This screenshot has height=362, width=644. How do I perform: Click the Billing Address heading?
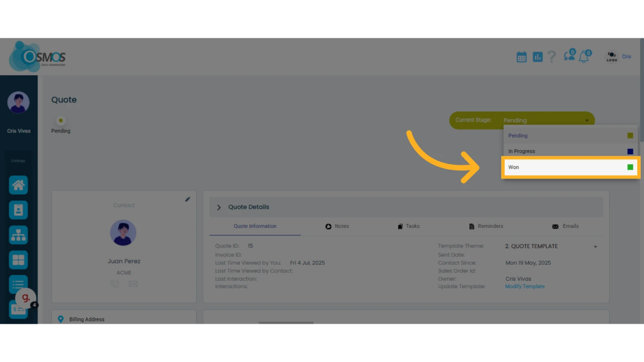click(x=87, y=319)
